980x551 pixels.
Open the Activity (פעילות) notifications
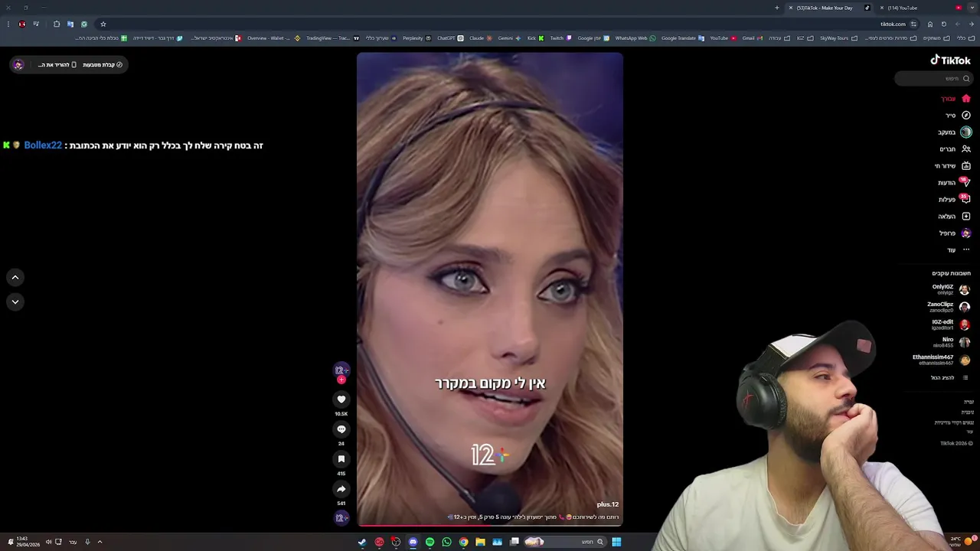coord(954,200)
